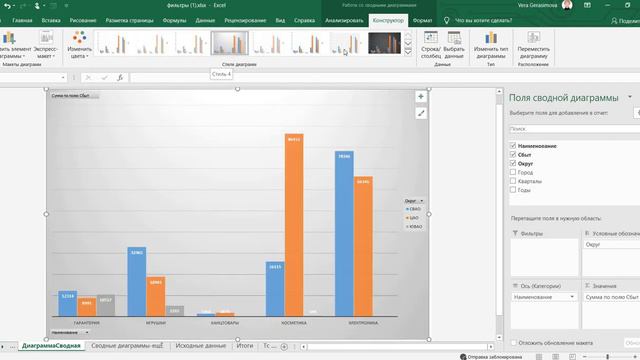Click the Строка/столбец switch icon
Viewport: 640px width, 360px height.
pos(431,38)
